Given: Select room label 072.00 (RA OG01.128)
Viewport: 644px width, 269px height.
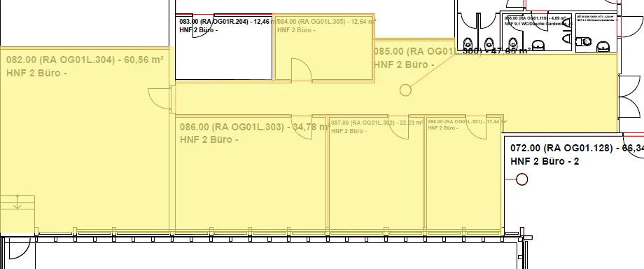Looking at the screenshot, I should [x=577, y=148].
